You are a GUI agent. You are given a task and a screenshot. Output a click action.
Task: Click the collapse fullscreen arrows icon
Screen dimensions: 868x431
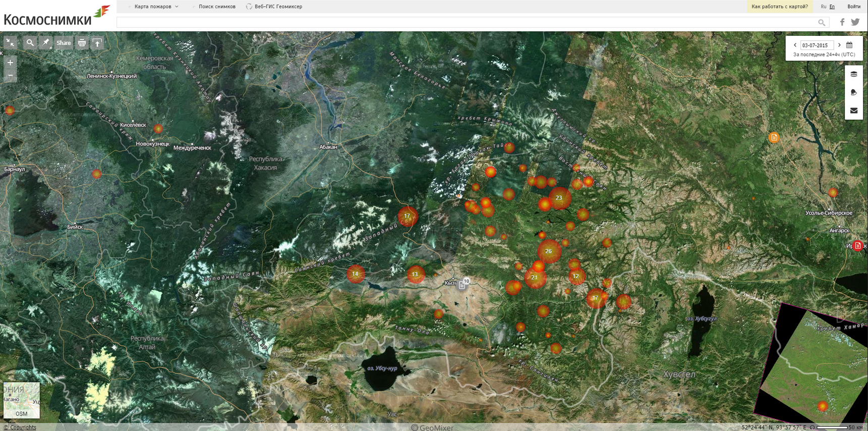click(10, 43)
